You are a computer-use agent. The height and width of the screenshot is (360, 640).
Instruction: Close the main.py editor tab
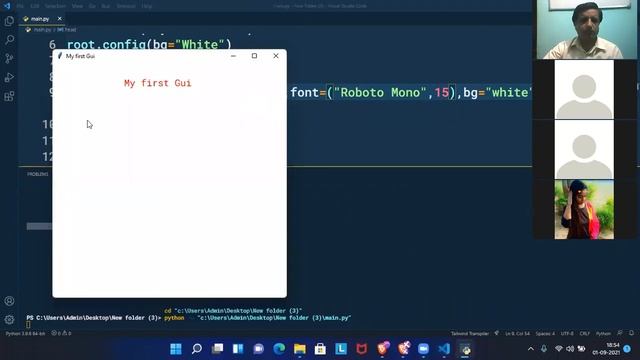[x=60, y=19]
